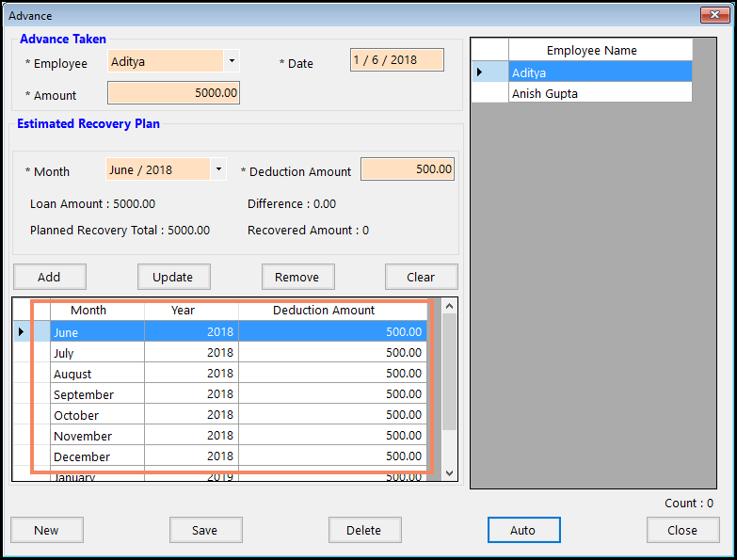Screen dimensions: 737x560
Task: Click the Date field 1 / 6 / 2018
Action: (396, 60)
